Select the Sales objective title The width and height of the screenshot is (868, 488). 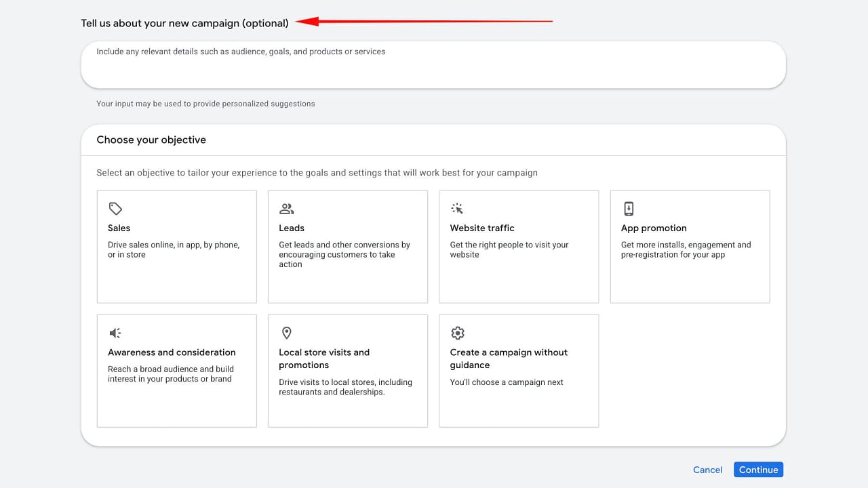click(x=119, y=228)
